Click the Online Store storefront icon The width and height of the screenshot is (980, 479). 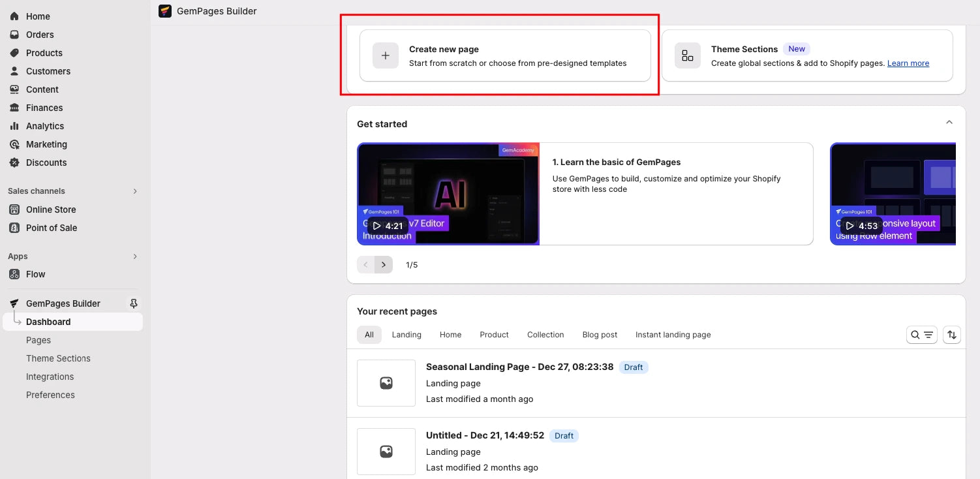click(14, 209)
